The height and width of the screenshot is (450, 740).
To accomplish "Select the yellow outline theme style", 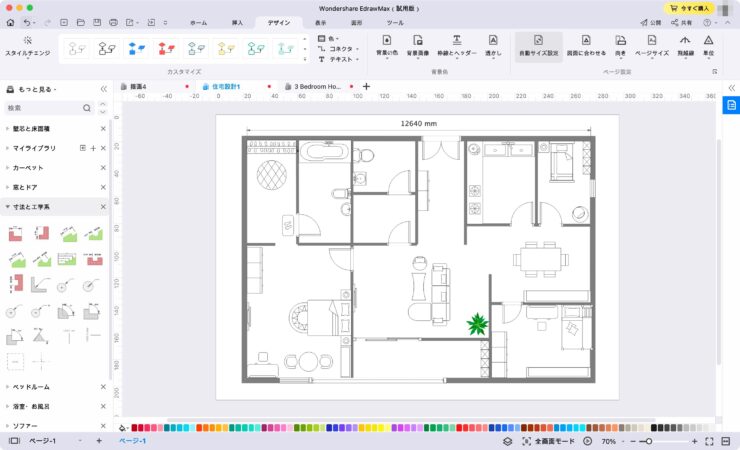I will coord(226,48).
